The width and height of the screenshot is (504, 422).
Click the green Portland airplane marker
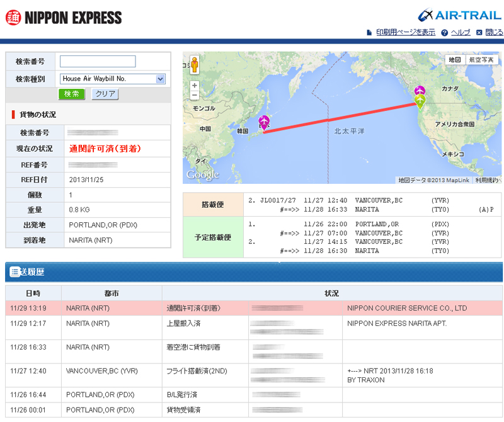(420, 102)
